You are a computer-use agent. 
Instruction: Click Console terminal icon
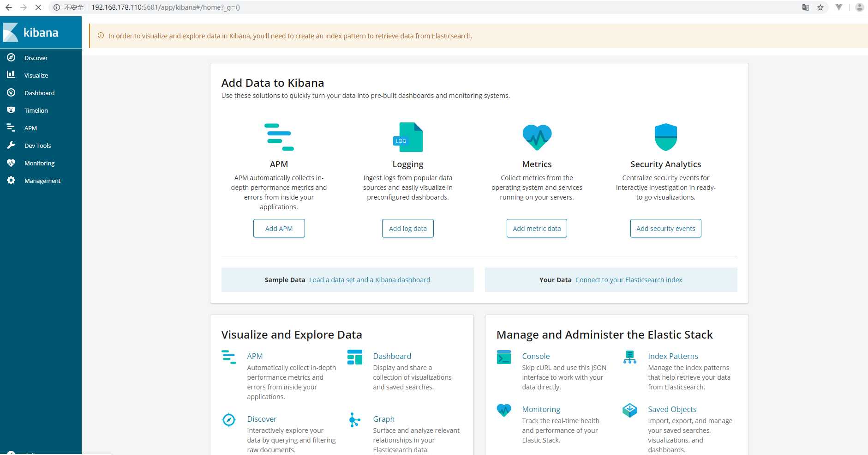[504, 357]
